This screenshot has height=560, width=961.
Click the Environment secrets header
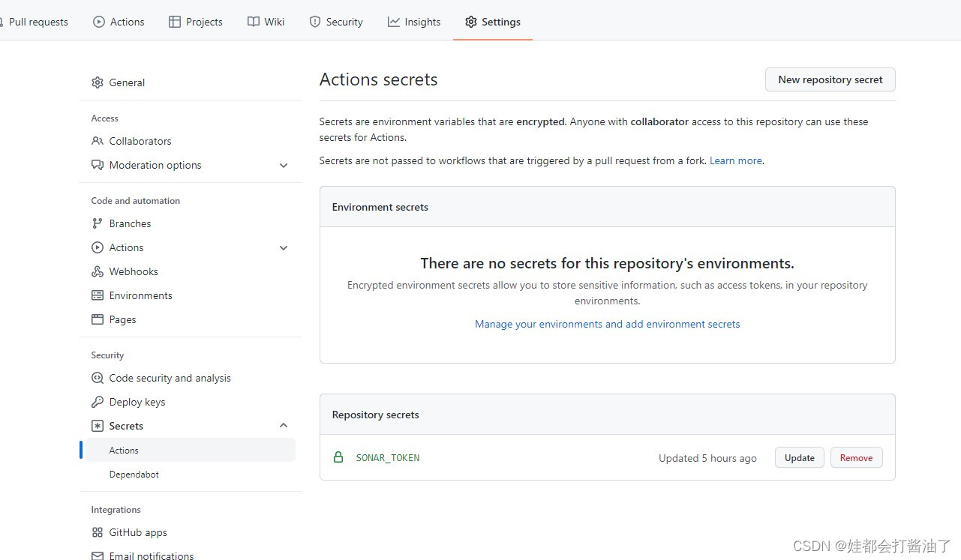pos(380,207)
